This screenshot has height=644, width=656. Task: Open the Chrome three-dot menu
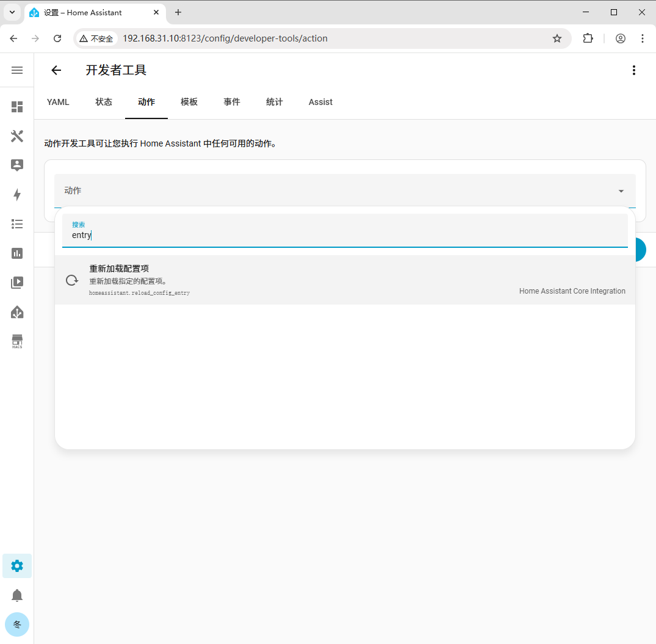click(642, 38)
